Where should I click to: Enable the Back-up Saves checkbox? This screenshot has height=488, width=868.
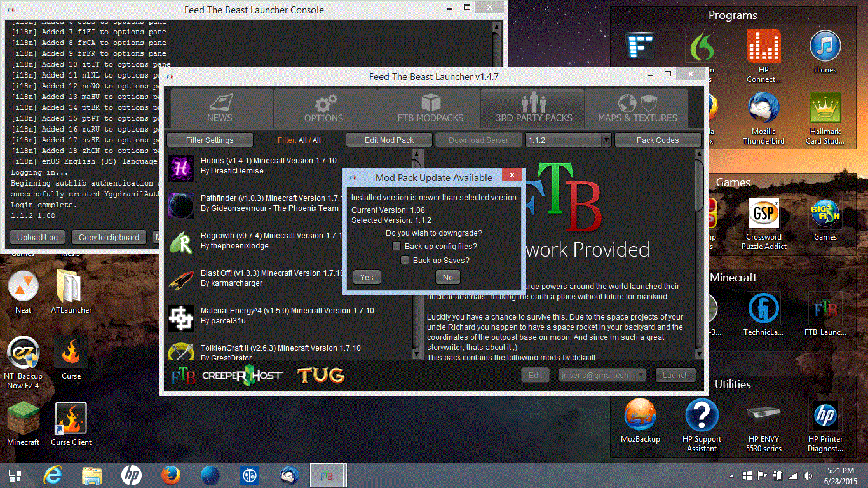pos(405,260)
